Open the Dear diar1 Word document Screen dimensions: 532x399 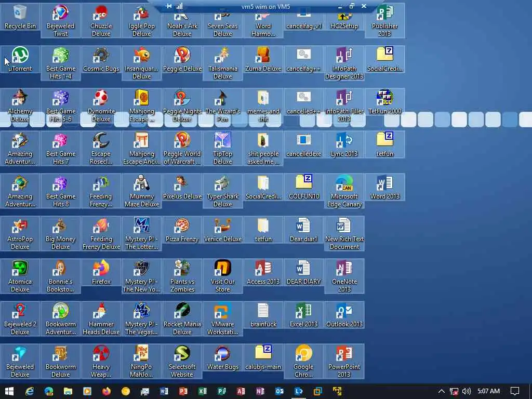tap(303, 229)
